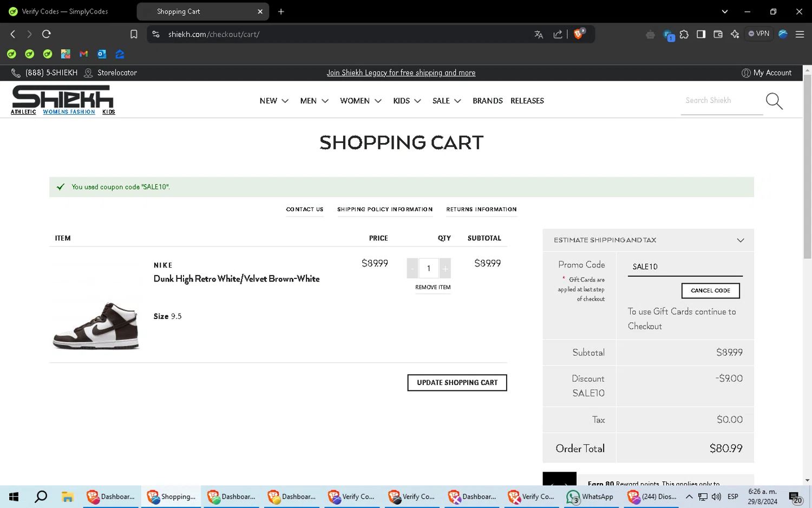Open Join Shiekh Legacy free shipping link

tap(401, 73)
